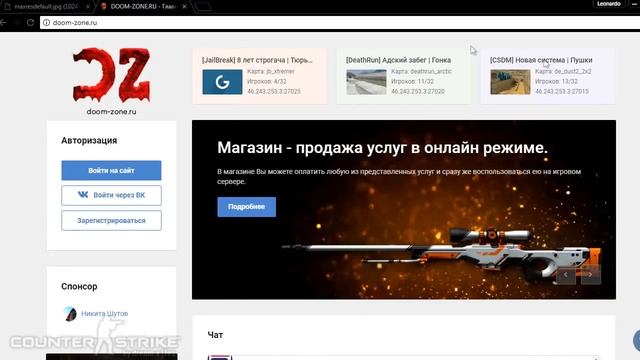This screenshot has height=360, width=640.
Task: Close the maxresdefault.jpg tab
Action: pos(88,7)
